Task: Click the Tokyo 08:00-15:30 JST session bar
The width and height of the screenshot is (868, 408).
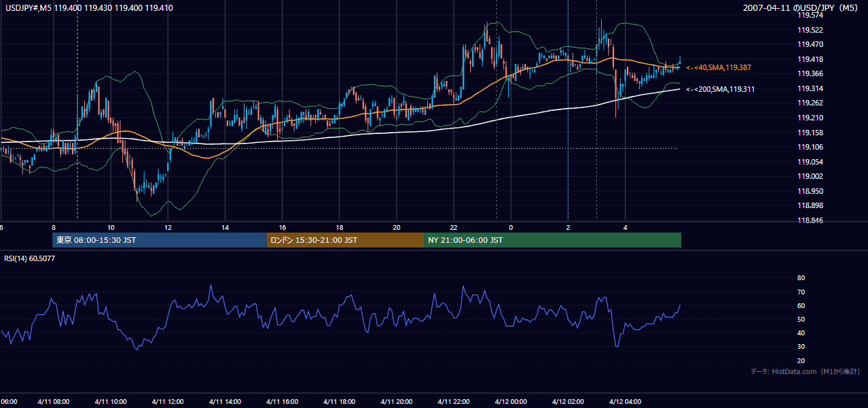Action: [159, 240]
